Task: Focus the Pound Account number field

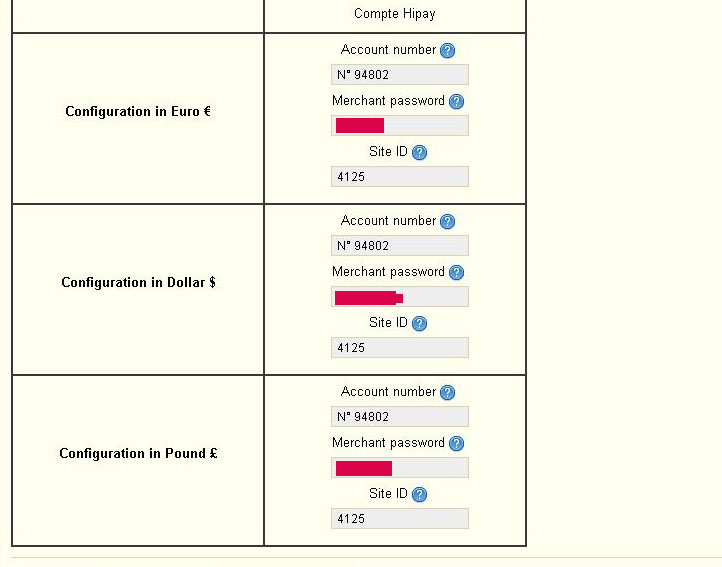Action: [x=400, y=416]
